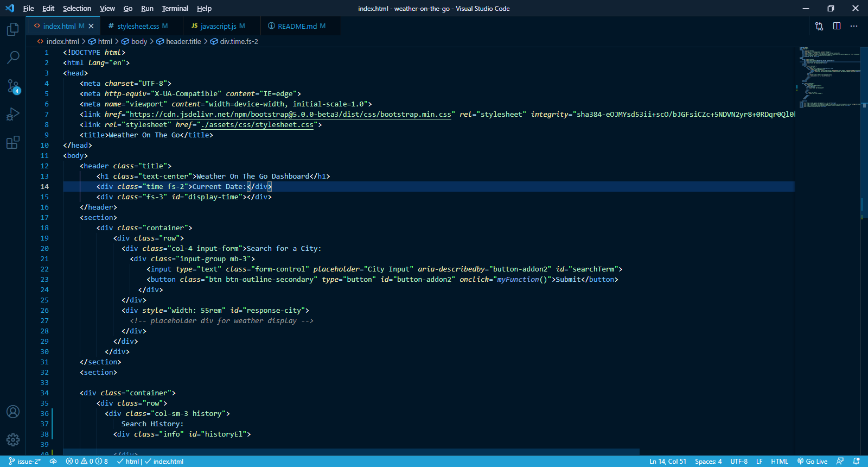Viewport: 868px width, 467px height.
Task: Open Run and Debug view
Action: [x=13, y=115]
